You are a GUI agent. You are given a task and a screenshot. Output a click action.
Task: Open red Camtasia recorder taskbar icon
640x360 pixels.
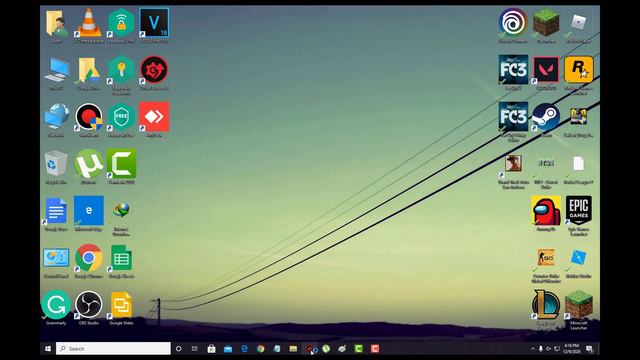pyautogui.click(x=375, y=349)
